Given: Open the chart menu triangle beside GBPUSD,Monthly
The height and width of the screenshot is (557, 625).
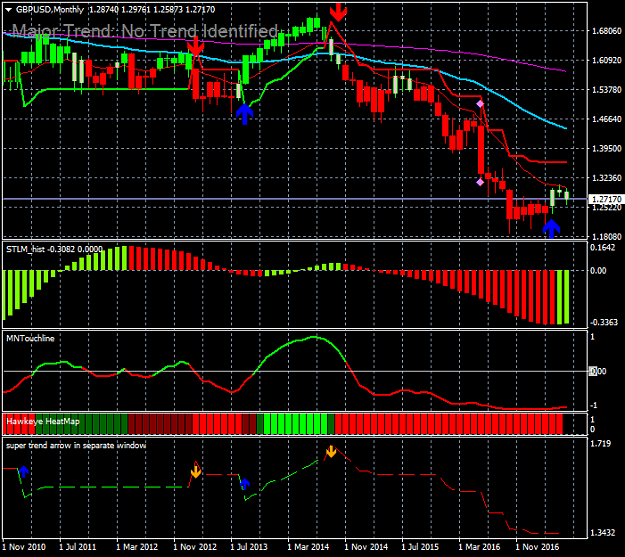Looking at the screenshot, I should tap(9, 10).
